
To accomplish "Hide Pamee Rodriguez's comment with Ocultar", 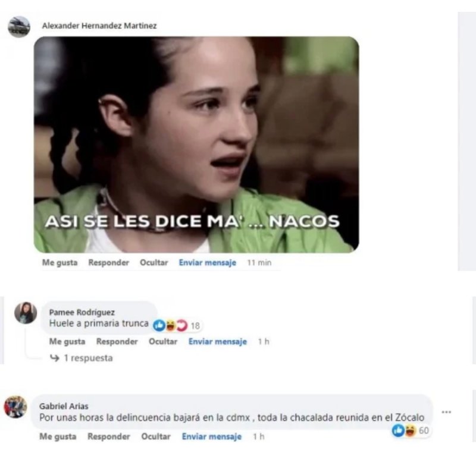I will click(x=162, y=341).
